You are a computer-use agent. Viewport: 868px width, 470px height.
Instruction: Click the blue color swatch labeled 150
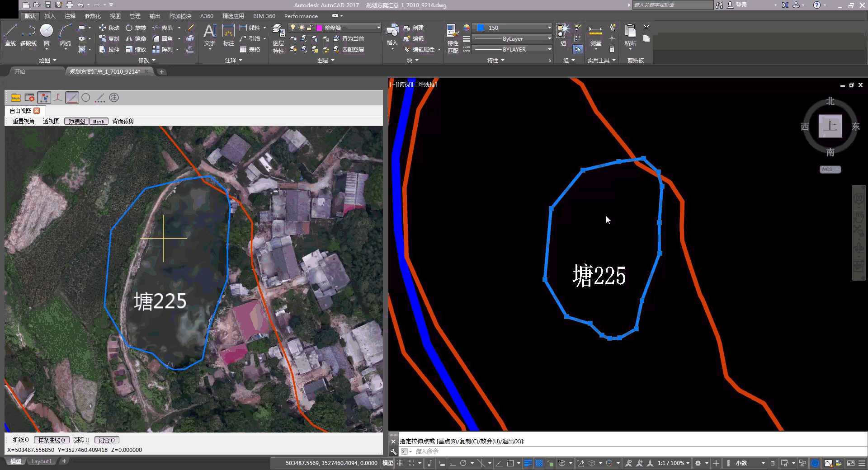[481, 28]
